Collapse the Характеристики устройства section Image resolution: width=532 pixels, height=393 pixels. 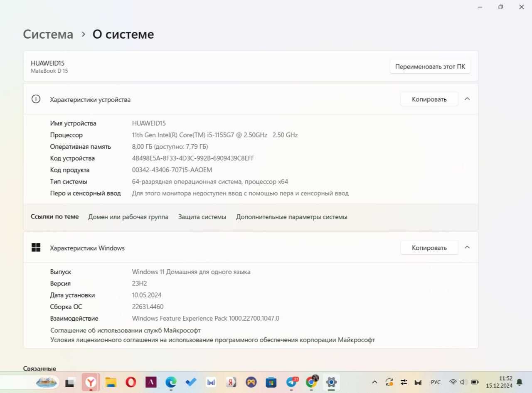click(467, 99)
